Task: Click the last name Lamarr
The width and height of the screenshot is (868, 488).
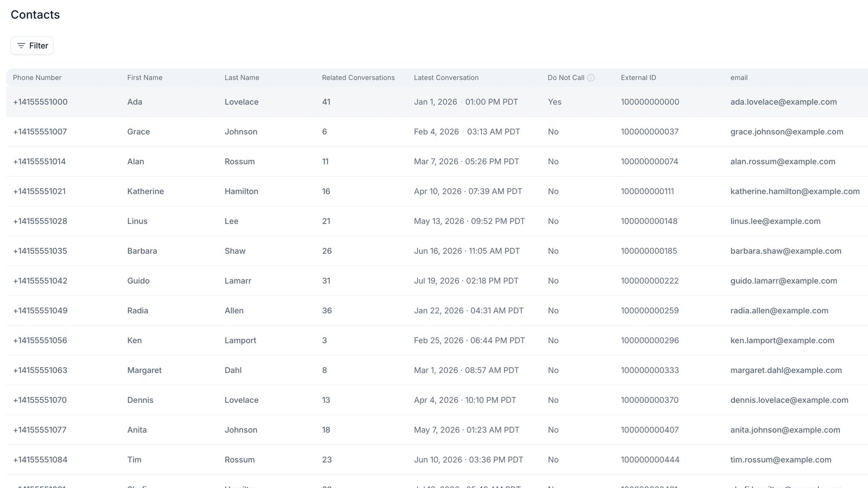Action: (x=238, y=281)
